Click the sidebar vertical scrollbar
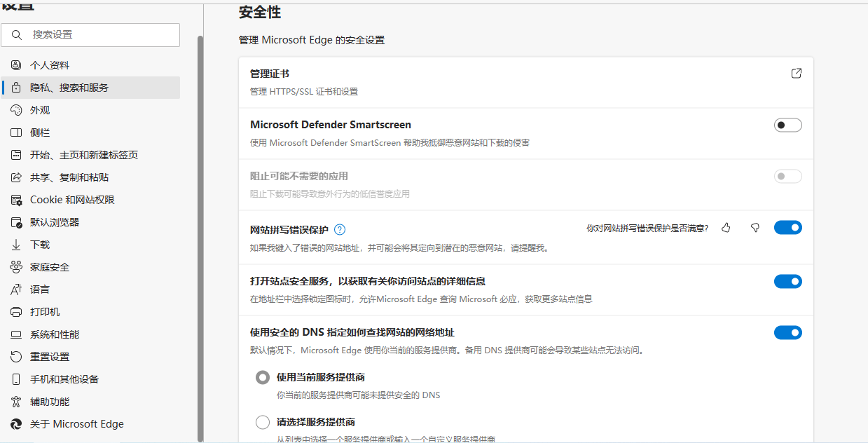This screenshot has height=443, width=868. pos(200,238)
